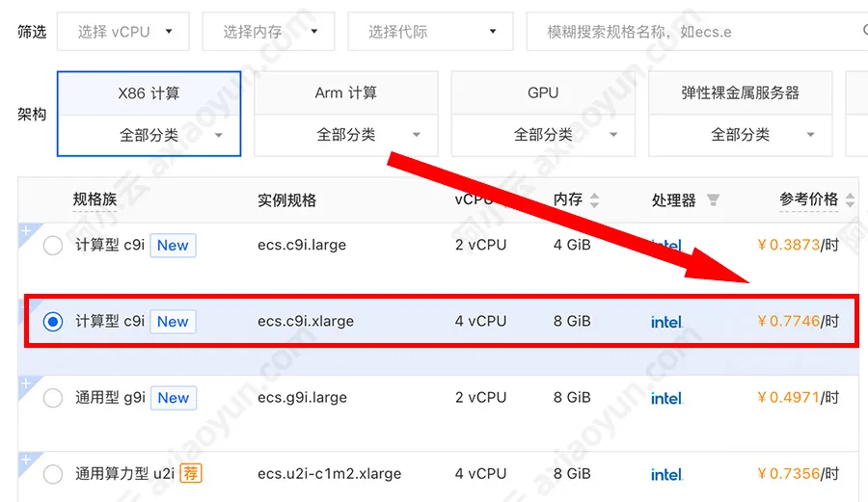Click the New badge beside 通用型 g9i

point(174,398)
